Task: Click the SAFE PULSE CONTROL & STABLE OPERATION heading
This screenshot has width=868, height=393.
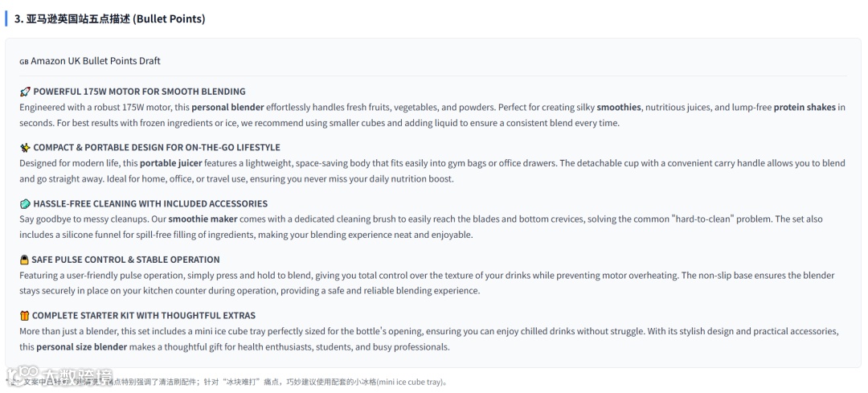Action: tap(125, 260)
